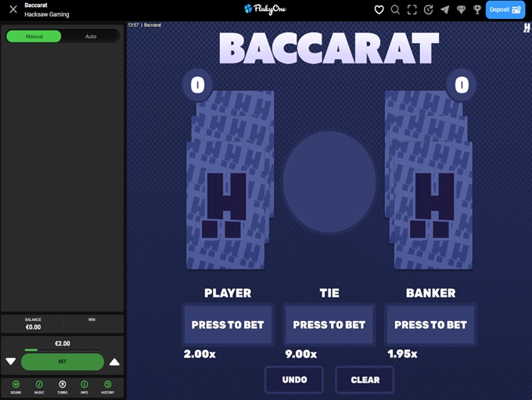Close the game with the X button
The height and width of the screenshot is (400, 532).
click(13, 10)
